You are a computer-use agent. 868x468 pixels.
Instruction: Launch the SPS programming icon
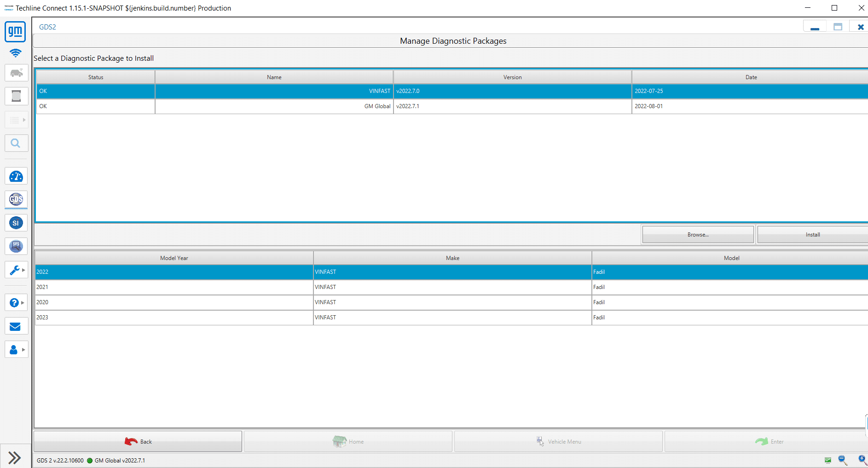coord(16,246)
